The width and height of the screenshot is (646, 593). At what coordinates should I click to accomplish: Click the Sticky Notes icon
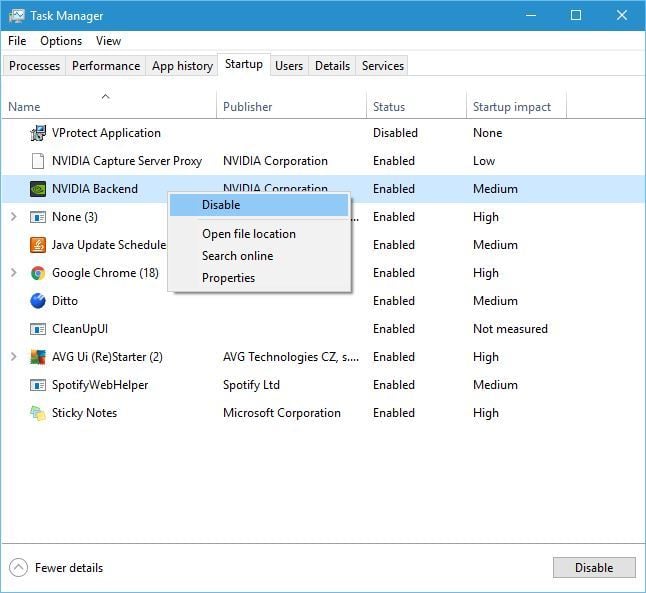pos(38,413)
